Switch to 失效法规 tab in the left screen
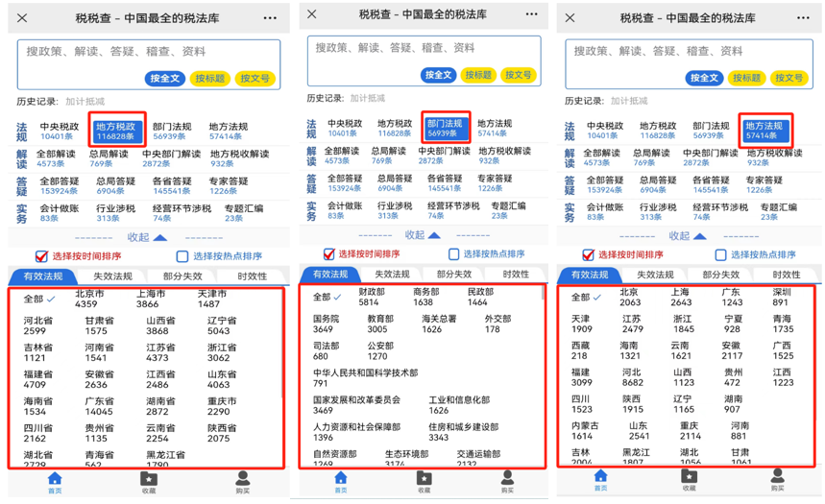 pyautogui.click(x=112, y=276)
